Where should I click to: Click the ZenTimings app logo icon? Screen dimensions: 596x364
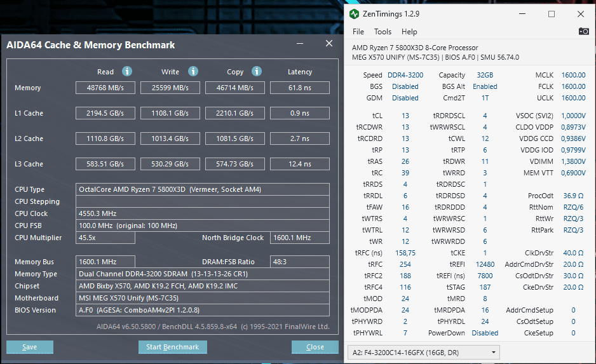(x=355, y=14)
